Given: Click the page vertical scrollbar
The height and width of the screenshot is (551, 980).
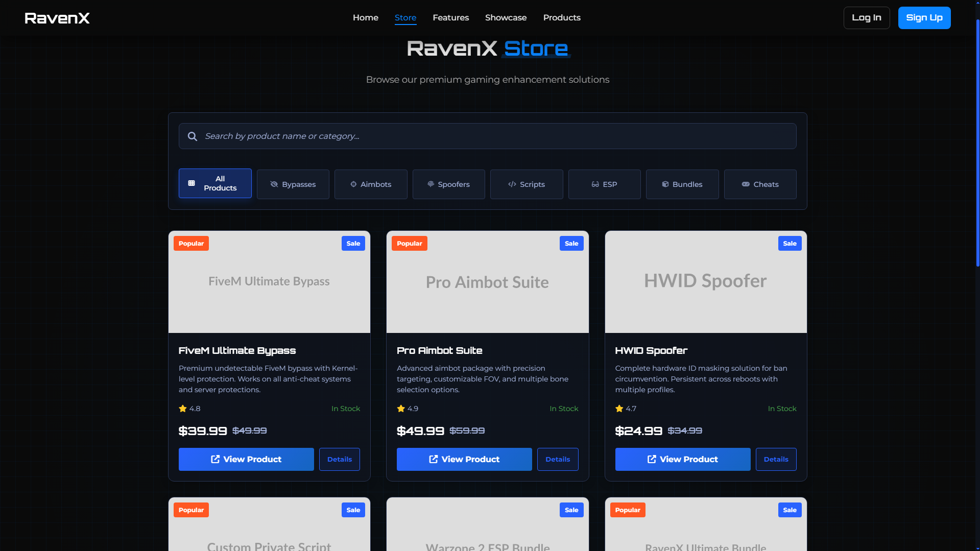Looking at the screenshot, I should (x=977, y=143).
